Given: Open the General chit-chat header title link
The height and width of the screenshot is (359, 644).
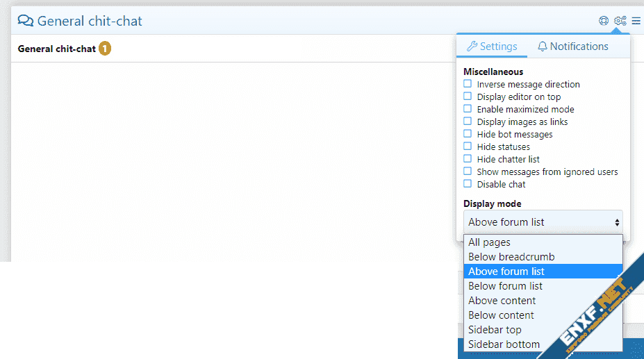Looking at the screenshot, I should click(x=90, y=21).
